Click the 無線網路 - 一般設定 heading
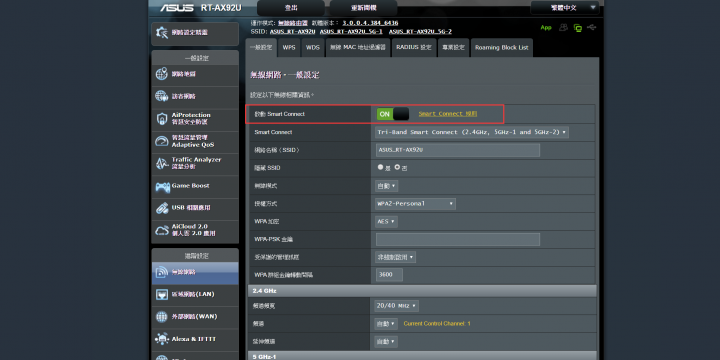The image size is (720, 360). (285, 75)
